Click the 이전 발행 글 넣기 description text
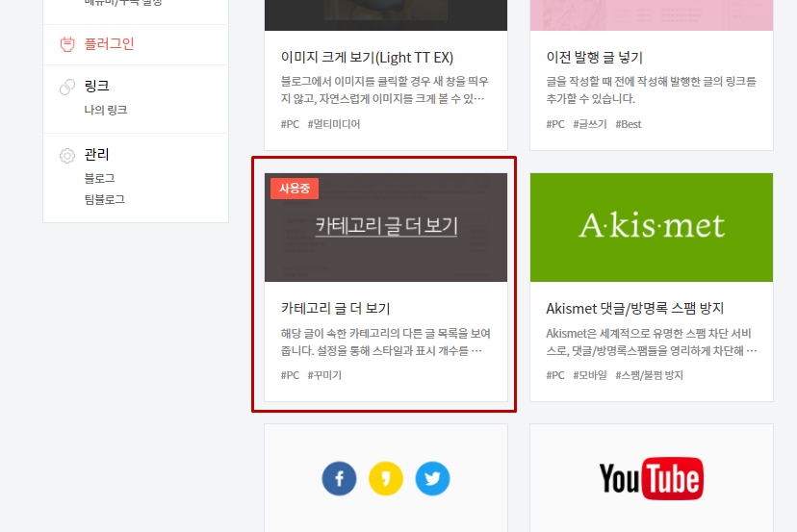This screenshot has width=797, height=532. point(651,89)
